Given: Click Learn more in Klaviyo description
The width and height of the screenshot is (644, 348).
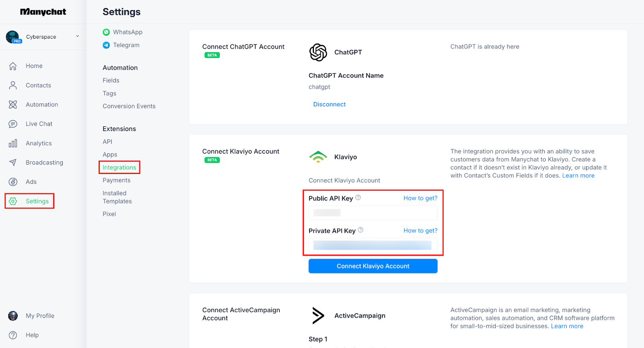Looking at the screenshot, I should pos(578,176).
